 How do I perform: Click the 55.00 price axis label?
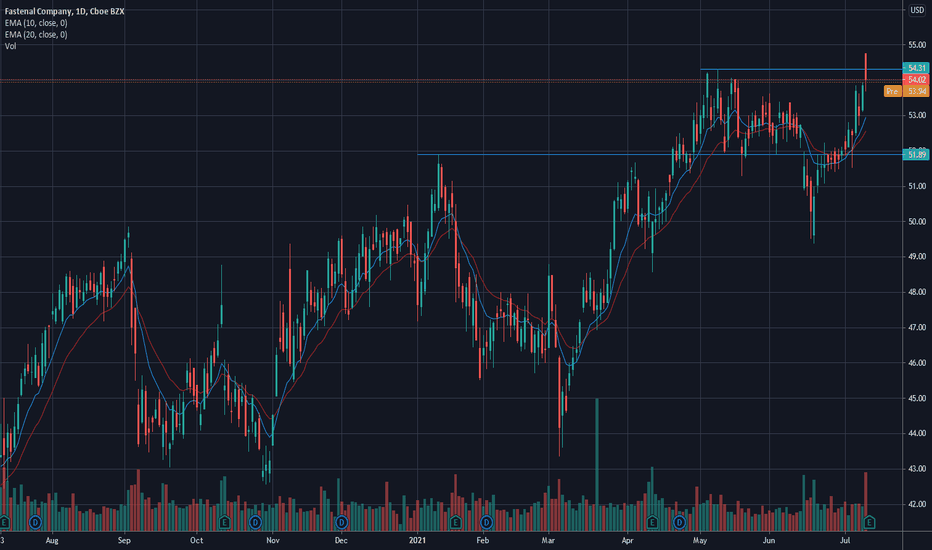tap(917, 45)
